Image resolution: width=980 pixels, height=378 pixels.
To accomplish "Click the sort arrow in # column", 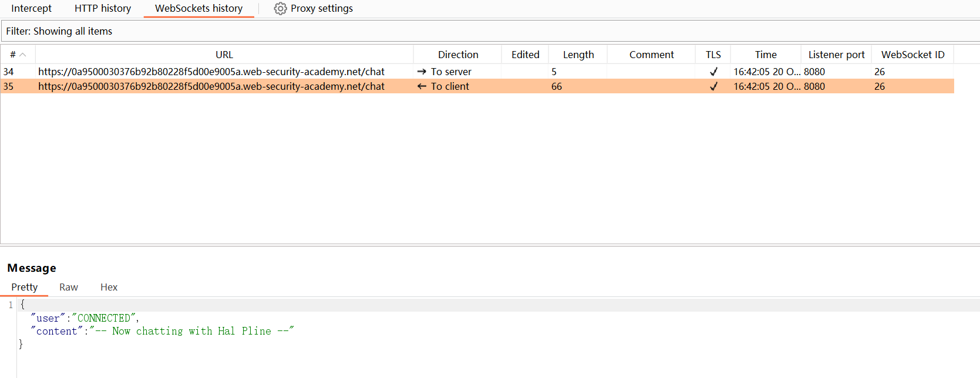I will pos(23,55).
